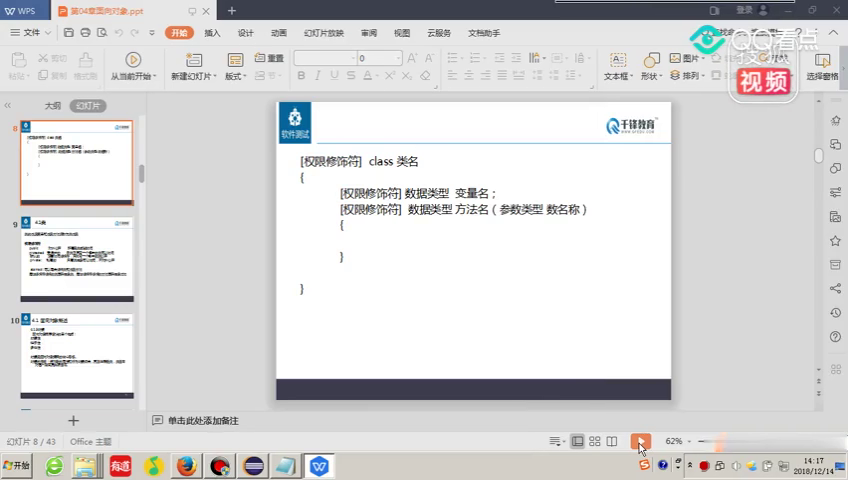
Task: Open the 文件 file menu dropdown
Action: (x=30, y=32)
